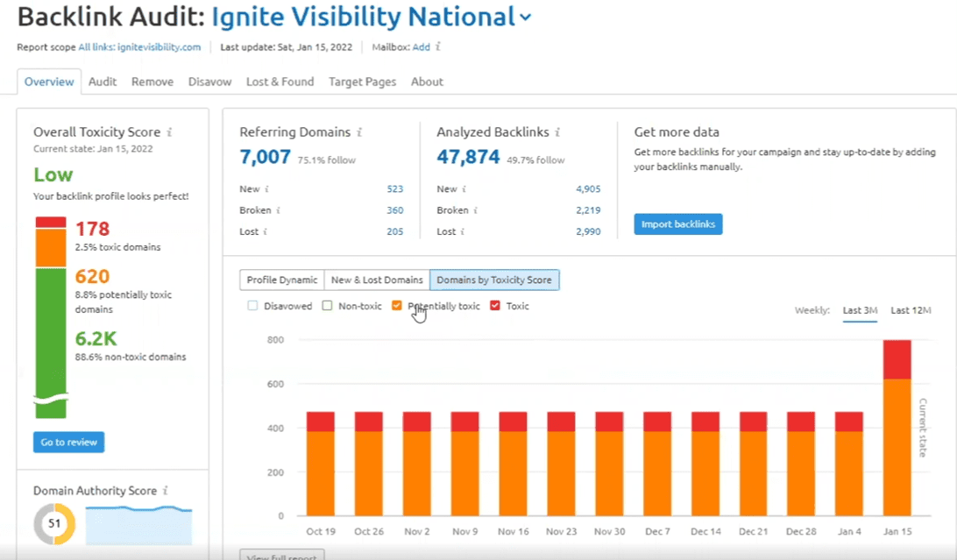Switch chart range to Last 12M
Screen dimensions: 957x560
[x=911, y=310]
